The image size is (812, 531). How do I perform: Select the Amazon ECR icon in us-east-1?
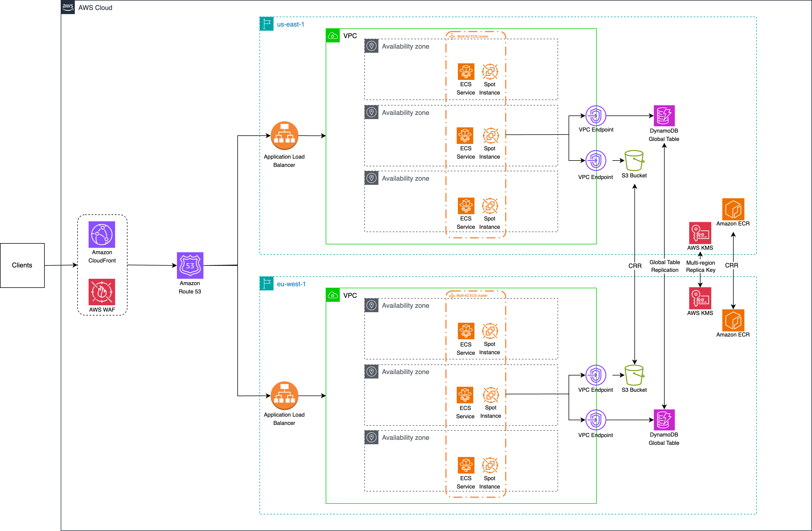pyautogui.click(x=733, y=209)
